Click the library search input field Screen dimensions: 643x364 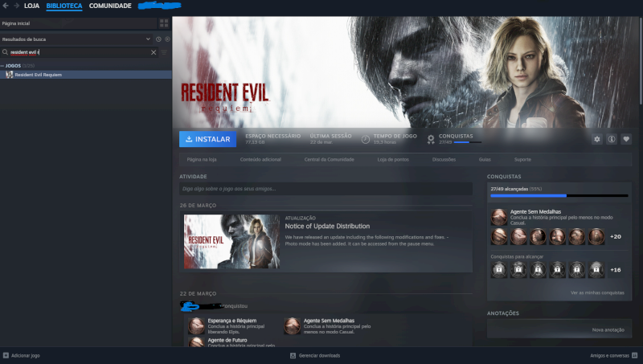point(80,52)
